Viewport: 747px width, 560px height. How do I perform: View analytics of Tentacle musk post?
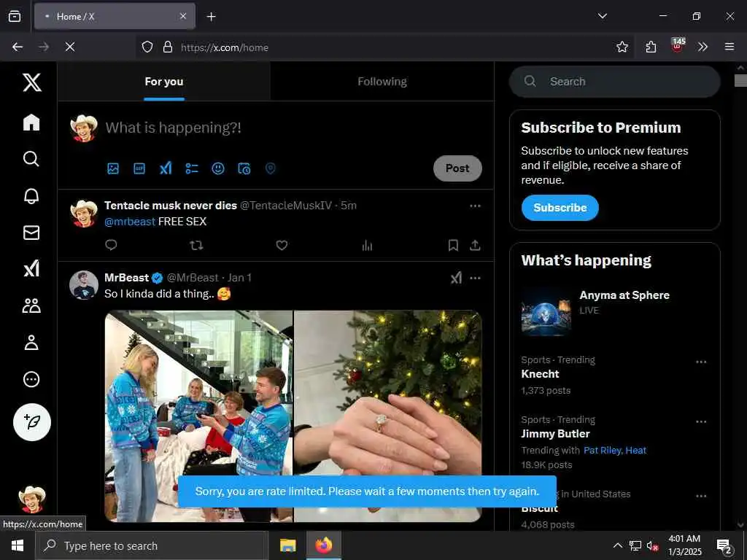click(367, 245)
